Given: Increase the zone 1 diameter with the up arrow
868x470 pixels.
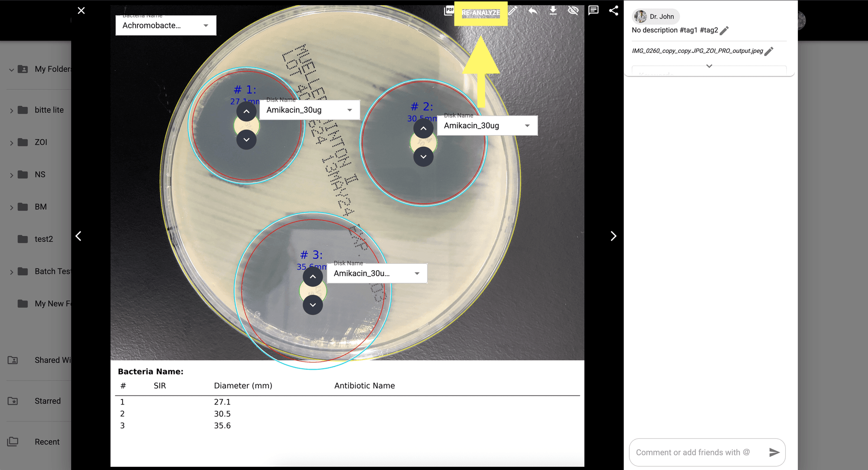Looking at the screenshot, I should pos(246,112).
